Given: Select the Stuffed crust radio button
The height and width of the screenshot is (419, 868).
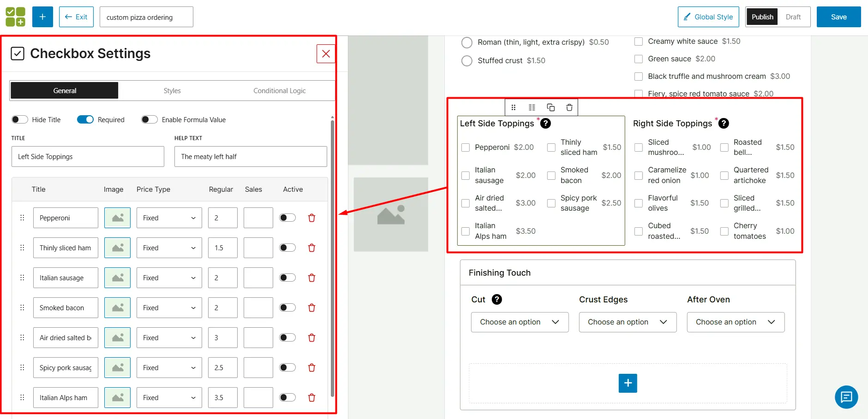Looking at the screenshot, I should (x=467, y=60).
